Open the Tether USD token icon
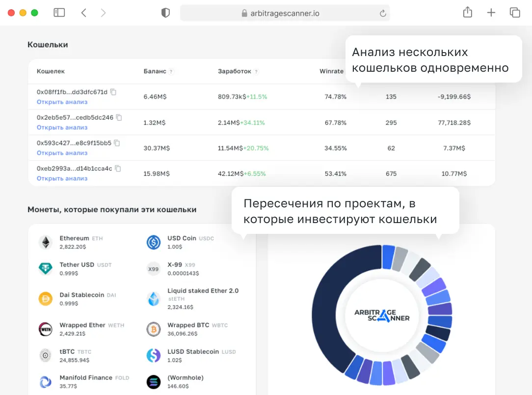This screenshot has height=395, width=532. point(45,268)
